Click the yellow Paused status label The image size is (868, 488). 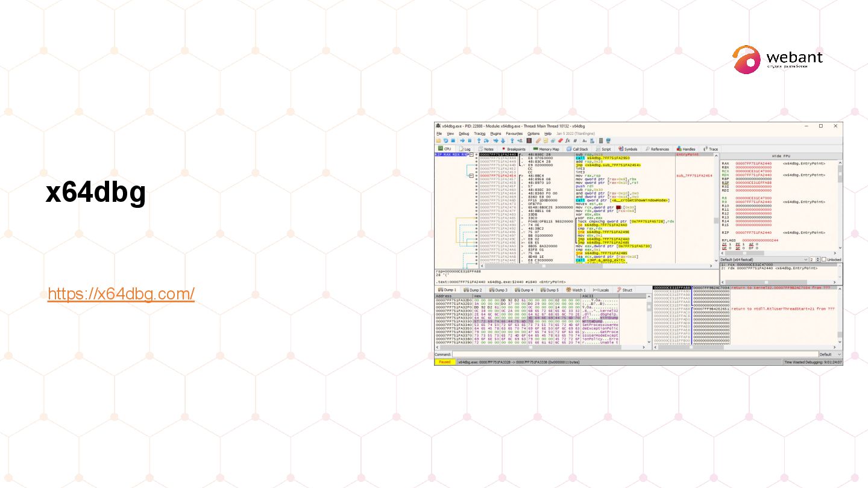444,362
